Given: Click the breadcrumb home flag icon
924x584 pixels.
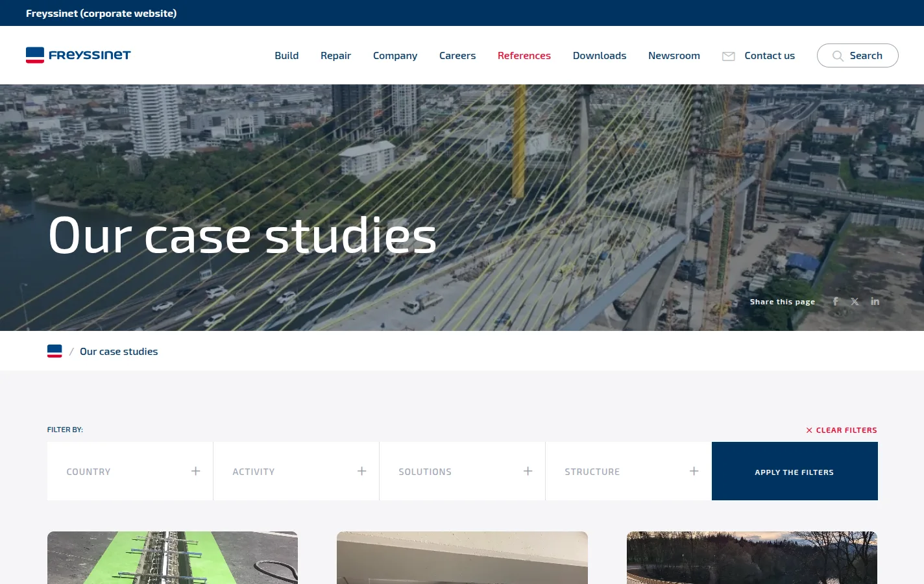Looking at the screenshot, I should click(x=55, y=351).
